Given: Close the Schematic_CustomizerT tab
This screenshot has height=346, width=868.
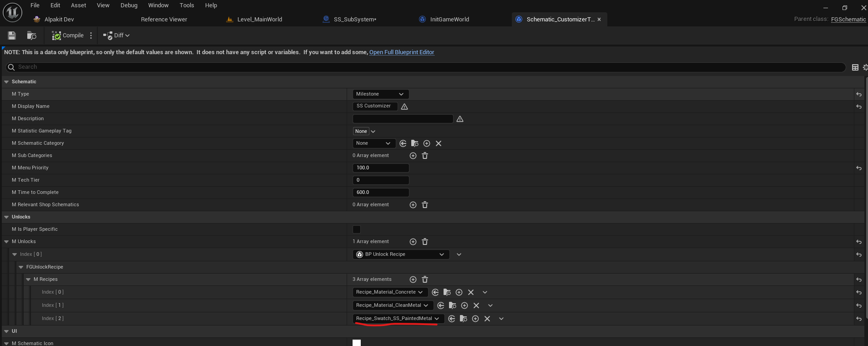Looking at the screenshot, I should (599, 20).
